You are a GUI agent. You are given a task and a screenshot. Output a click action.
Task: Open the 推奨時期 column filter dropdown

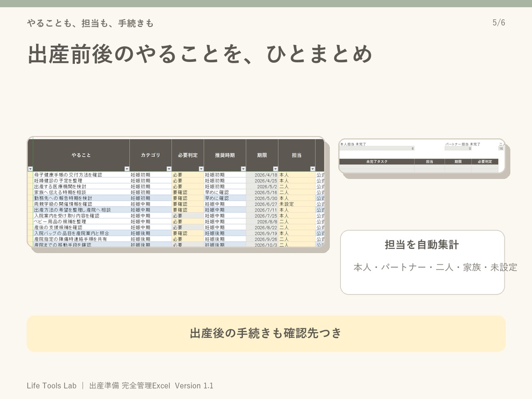tap(243, 169)
